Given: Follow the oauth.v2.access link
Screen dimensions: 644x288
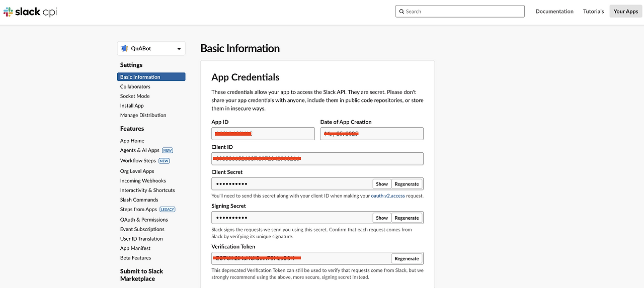Looking at the screenshot, I should click(388, 196).
